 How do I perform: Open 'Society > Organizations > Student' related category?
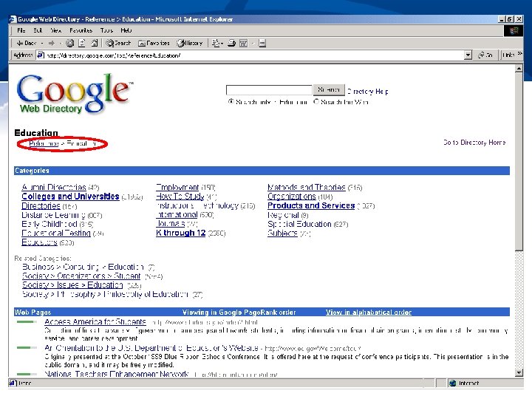[81, 276]
